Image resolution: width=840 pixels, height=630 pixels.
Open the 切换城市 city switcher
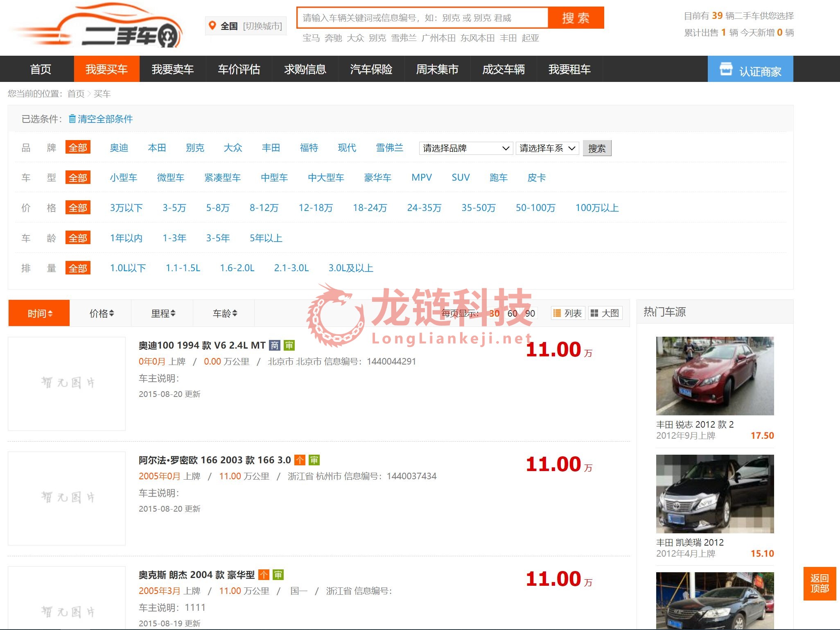(262, 26)
